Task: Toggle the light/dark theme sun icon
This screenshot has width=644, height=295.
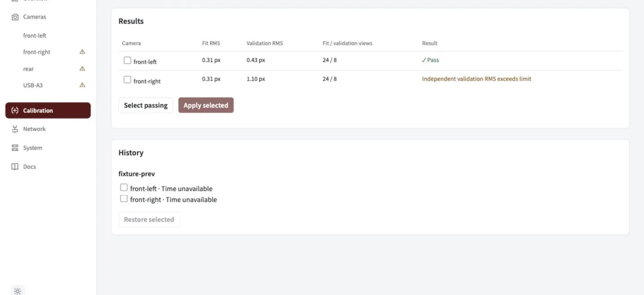Action: (17, 291)
